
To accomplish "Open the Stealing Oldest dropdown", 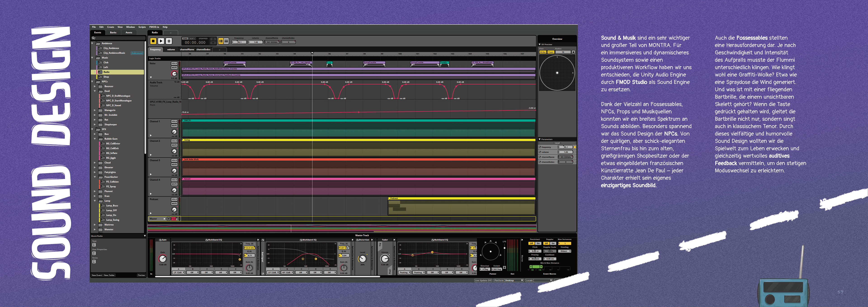I will [565, 251].
